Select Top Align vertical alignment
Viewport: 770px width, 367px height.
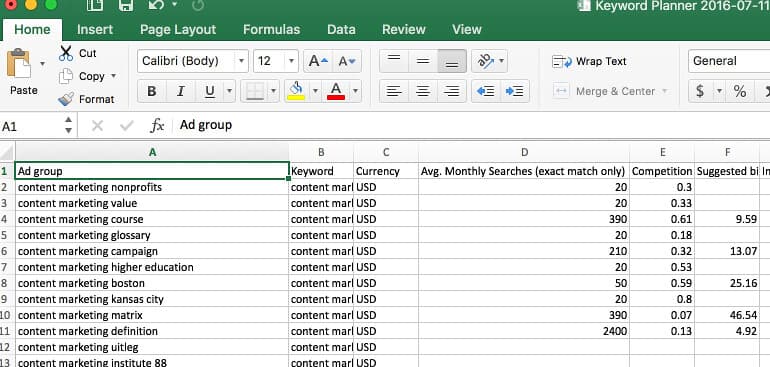(x=394, y=61)
